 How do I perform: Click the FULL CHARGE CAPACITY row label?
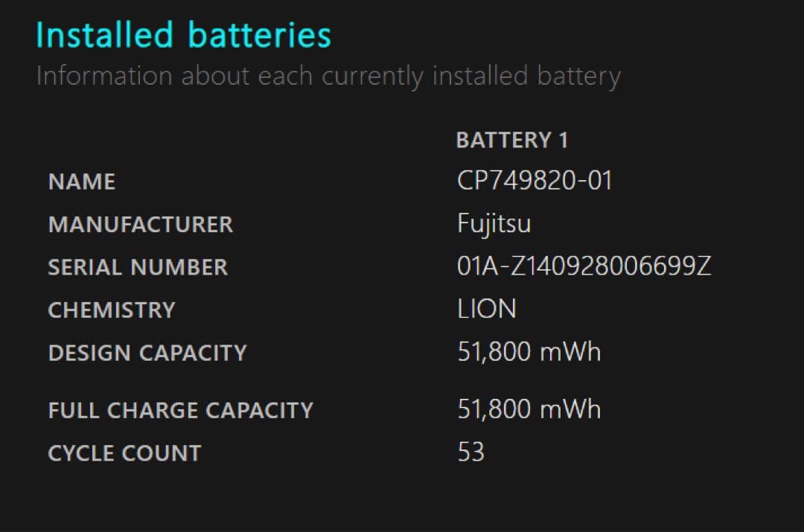[180, 410]
